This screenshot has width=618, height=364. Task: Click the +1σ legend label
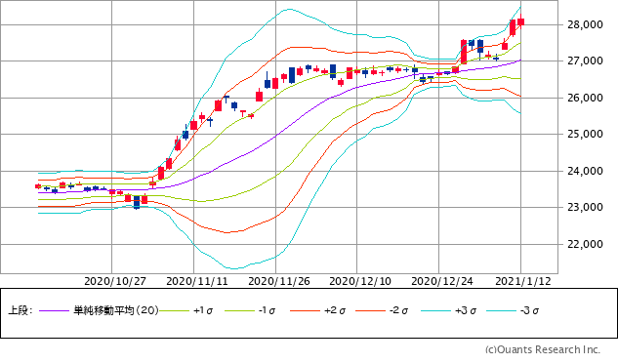coord(203,311)
